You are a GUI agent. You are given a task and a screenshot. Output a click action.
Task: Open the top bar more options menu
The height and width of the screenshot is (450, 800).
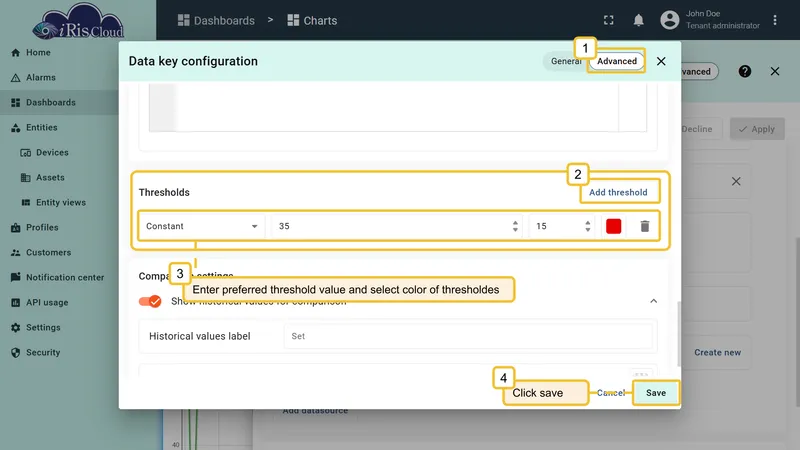[774, 20]
